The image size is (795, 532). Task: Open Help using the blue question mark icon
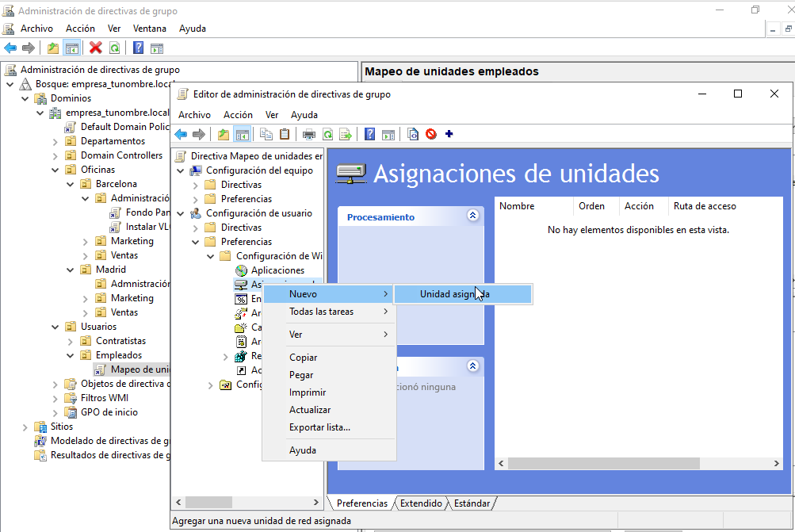pos(369,133)
